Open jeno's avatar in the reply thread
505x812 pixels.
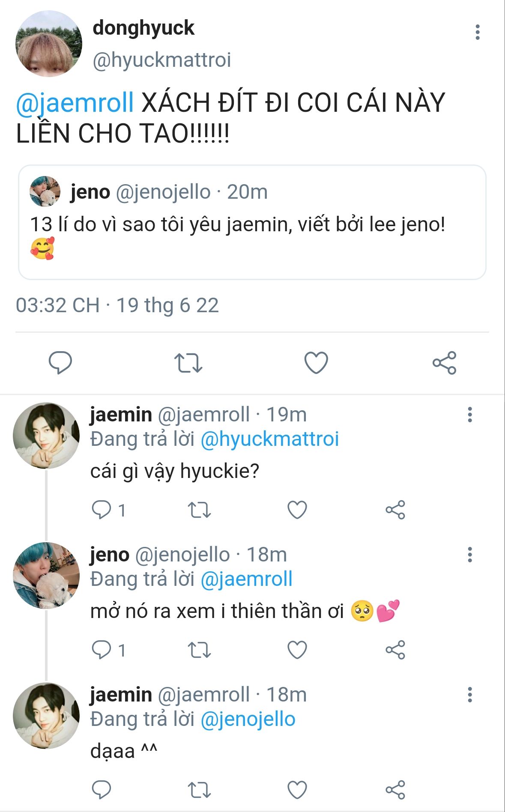click(x=46, y=575)
